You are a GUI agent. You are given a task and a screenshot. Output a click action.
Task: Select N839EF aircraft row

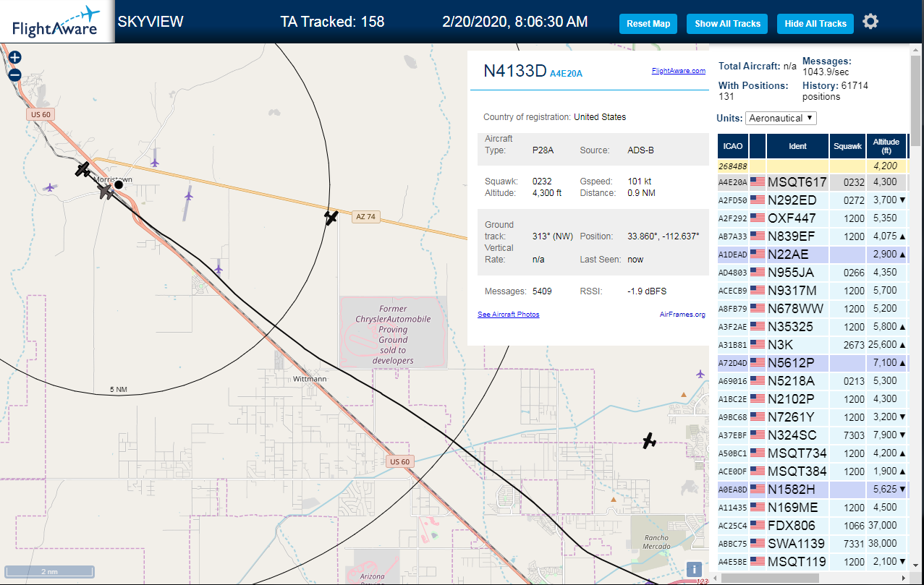click(813, 236)
